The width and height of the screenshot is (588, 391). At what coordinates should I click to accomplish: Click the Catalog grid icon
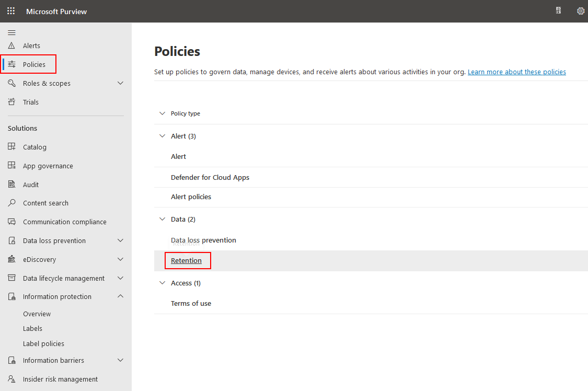click(x=11, y=146)
